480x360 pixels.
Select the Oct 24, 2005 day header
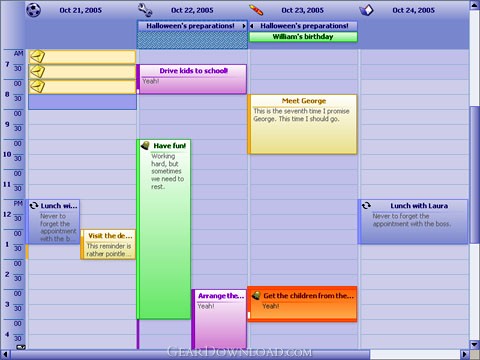click(413, 10)
